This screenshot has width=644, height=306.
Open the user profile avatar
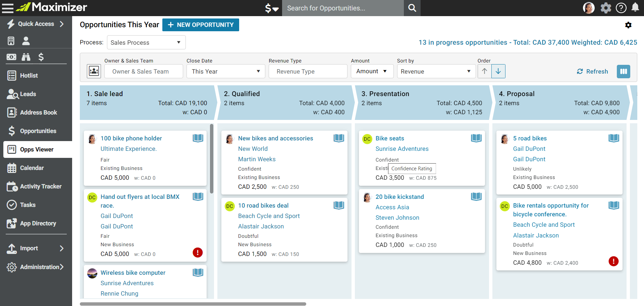tap(589, 8)
